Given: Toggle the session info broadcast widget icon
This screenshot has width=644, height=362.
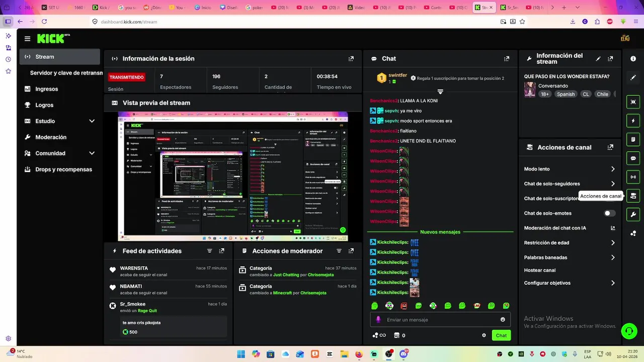Looking at the screenshot, I should pyautogui.click(x=633, y=177).
